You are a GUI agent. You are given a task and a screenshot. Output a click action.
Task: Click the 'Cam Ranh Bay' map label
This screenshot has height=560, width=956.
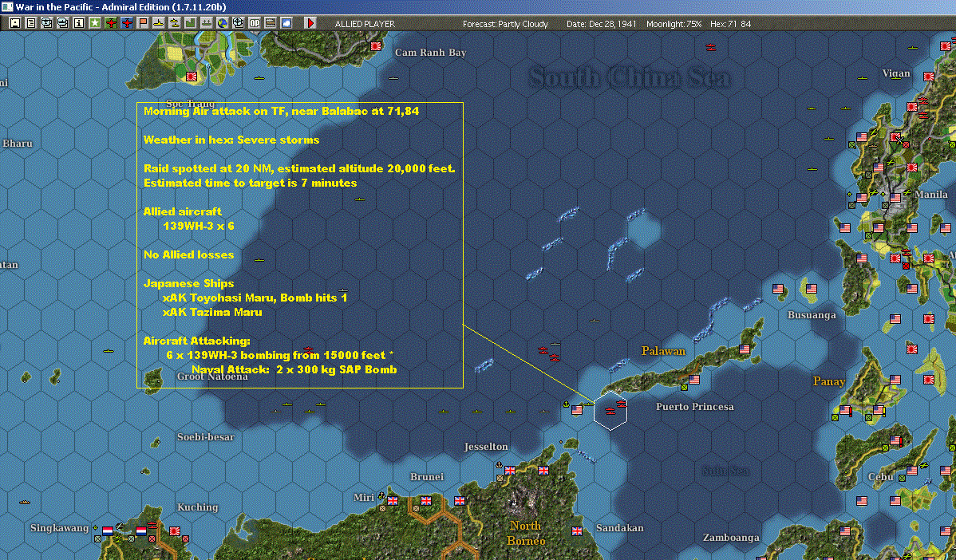[430, 53]
